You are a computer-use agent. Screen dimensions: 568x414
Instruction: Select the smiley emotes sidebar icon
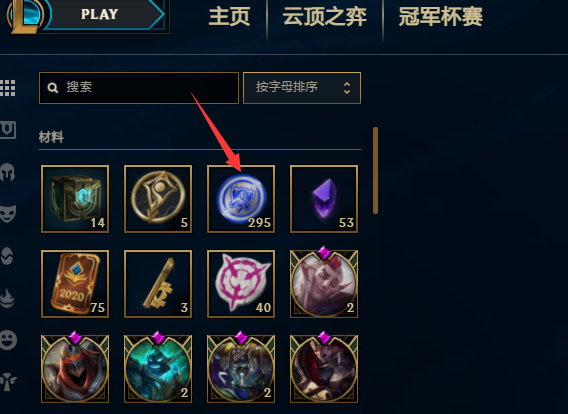[8, 340]
